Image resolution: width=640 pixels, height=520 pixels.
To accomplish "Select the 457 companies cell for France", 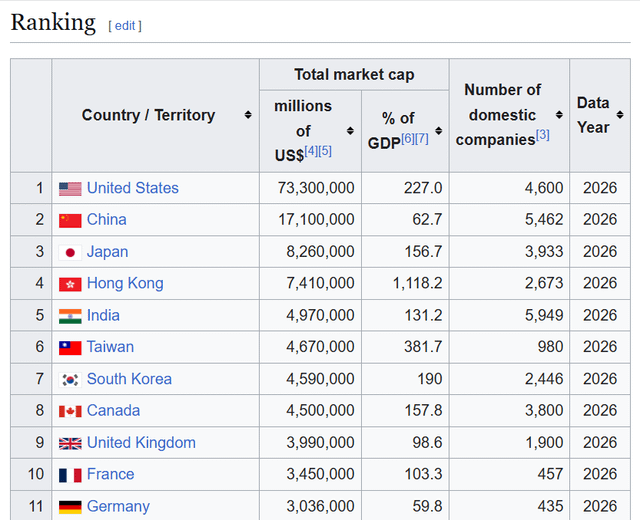I will tap(509, 474).
